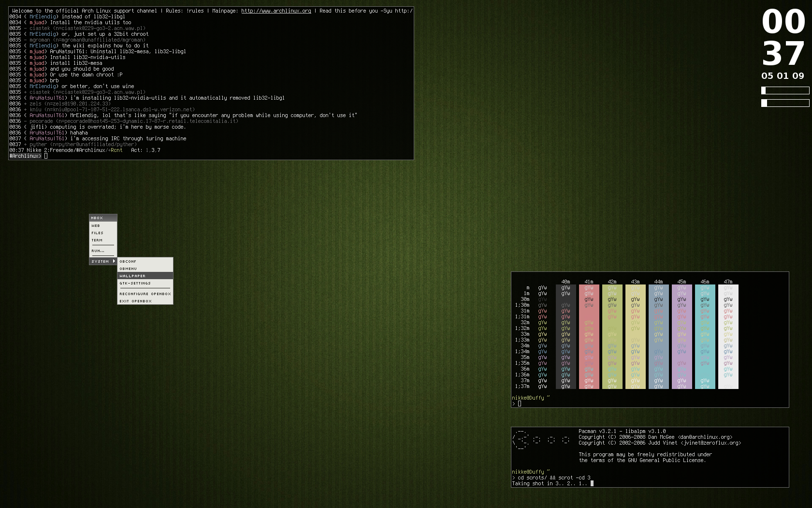Click the 41m red color column
Viewport: 812px width, 508px height.
click(589, 337)
